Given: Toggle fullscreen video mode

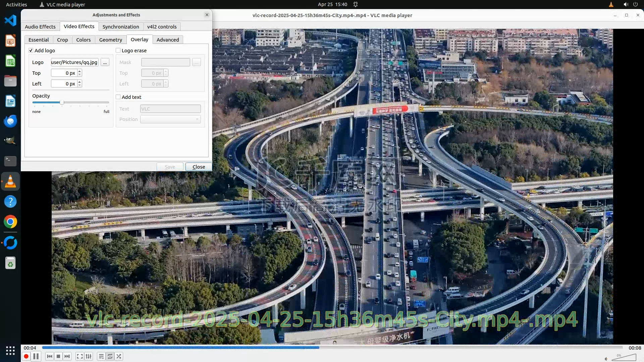Looking at the screenshot, I should 79,356.
